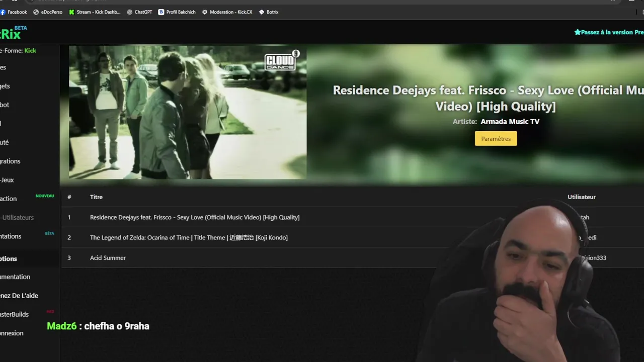
Task: Open the Stream - Kick Dashboard bookmark
Action: click(x=95, y=12)
